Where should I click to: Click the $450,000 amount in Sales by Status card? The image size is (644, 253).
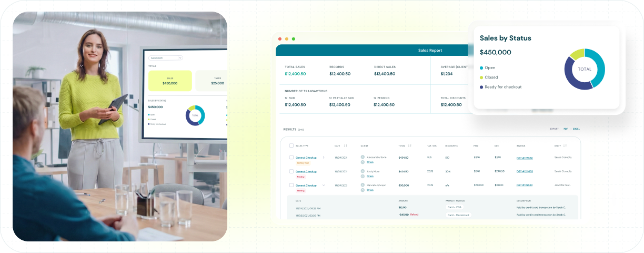tap(496, 52)
